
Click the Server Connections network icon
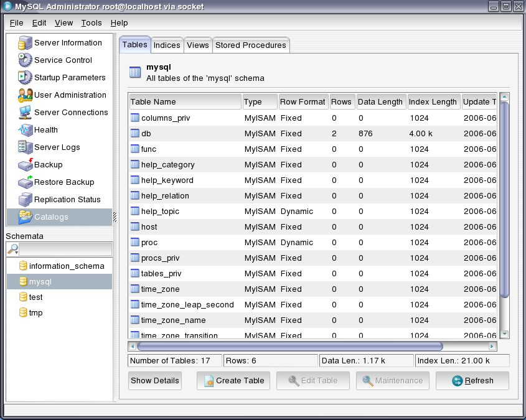click(25, 113)
